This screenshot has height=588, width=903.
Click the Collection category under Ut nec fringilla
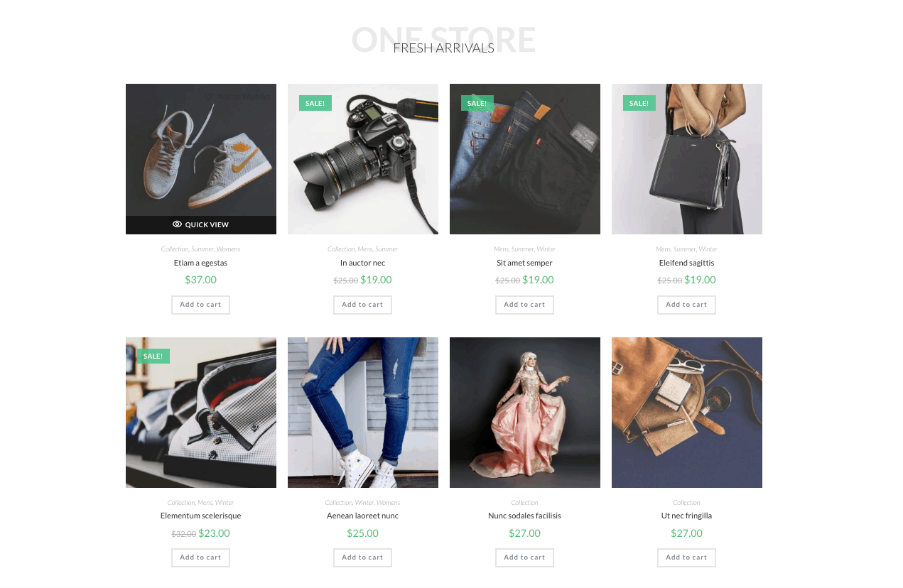[686, 503]
